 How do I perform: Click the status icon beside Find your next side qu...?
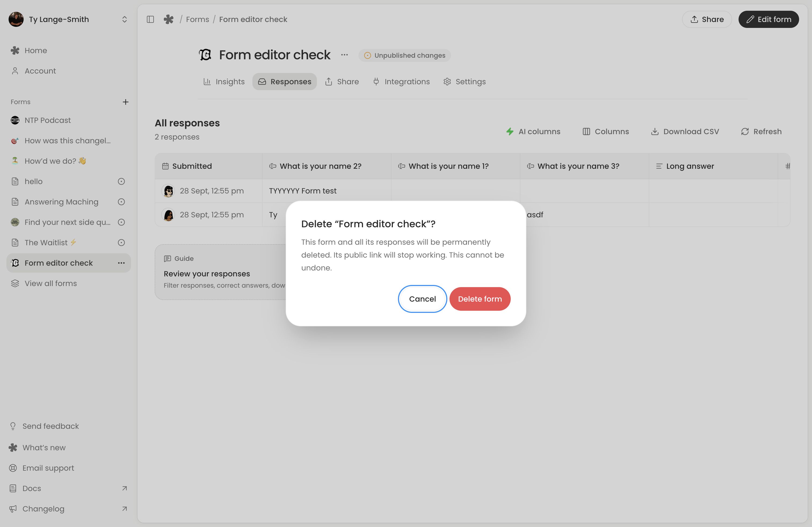tap(121, 222)
